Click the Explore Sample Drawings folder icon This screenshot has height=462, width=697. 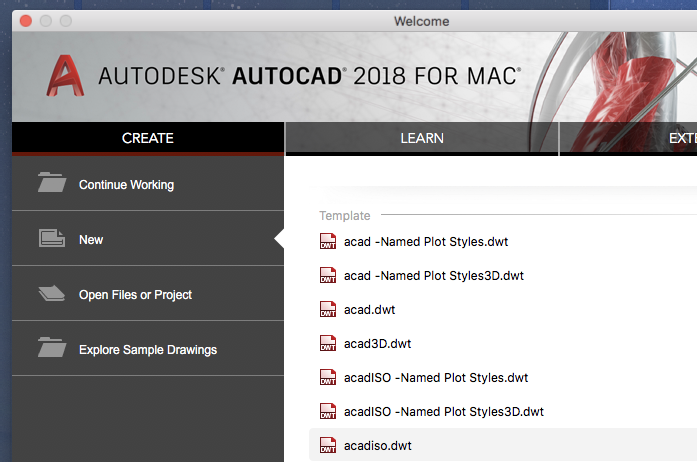[52, 347]
